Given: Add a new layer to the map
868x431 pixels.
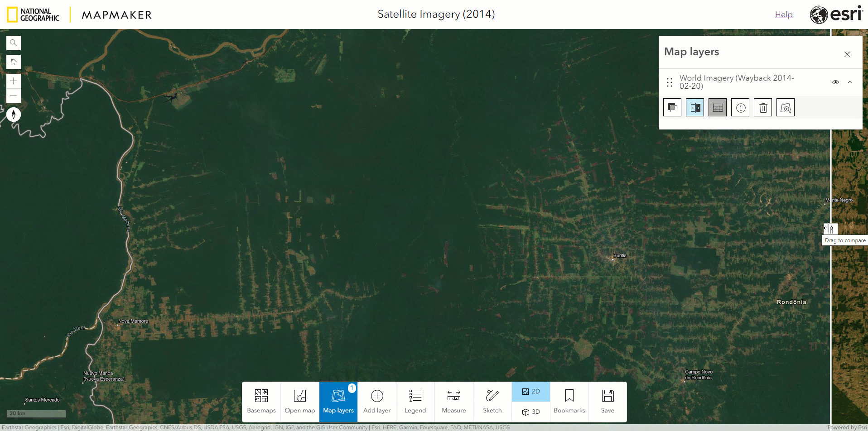Looking at the screenshot, I should pos(376,401).
